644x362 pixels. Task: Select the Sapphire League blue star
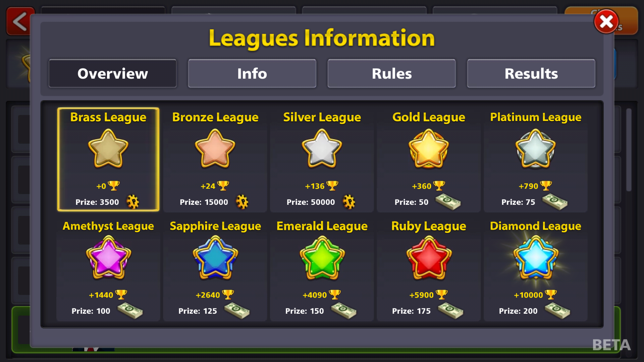pyautogui.click(x=215, y=257)
